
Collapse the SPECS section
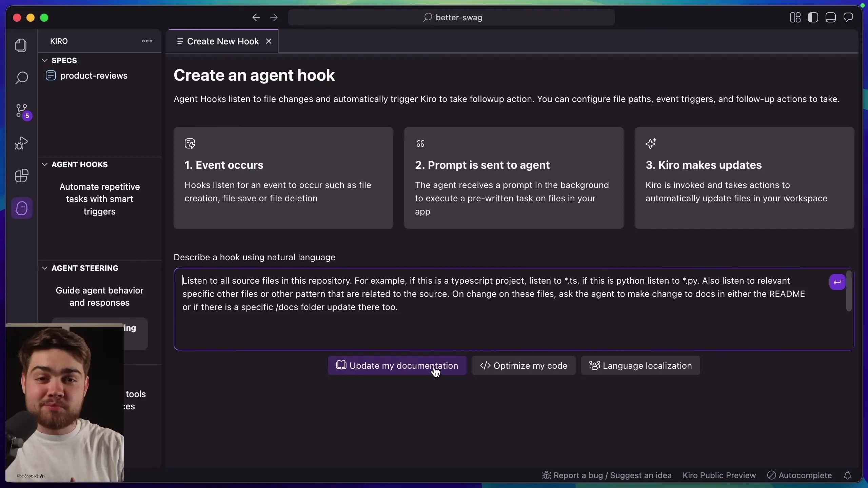45,60
